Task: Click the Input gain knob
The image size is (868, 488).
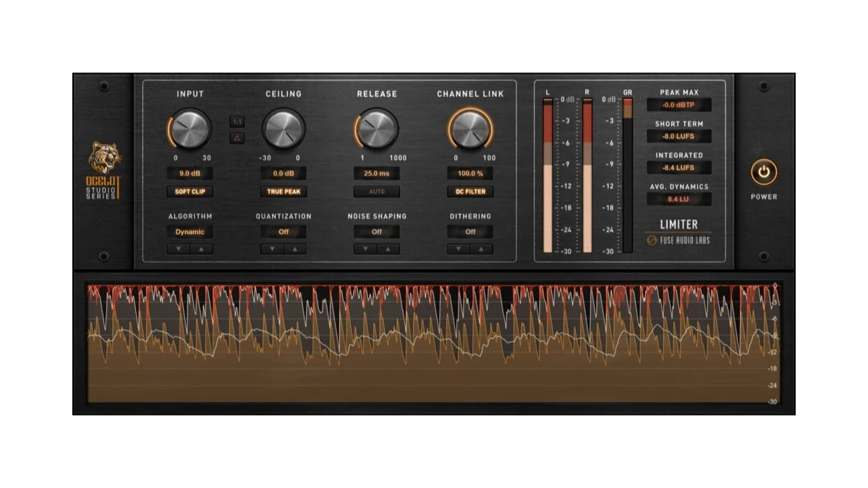Action: tap(190, 129)
